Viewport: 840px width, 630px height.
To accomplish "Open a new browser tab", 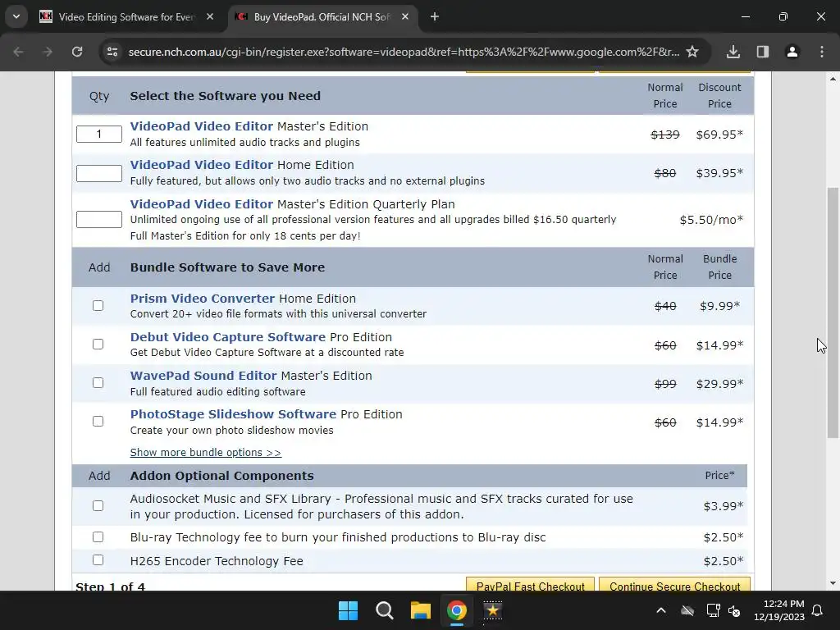I will click(435, 16).
